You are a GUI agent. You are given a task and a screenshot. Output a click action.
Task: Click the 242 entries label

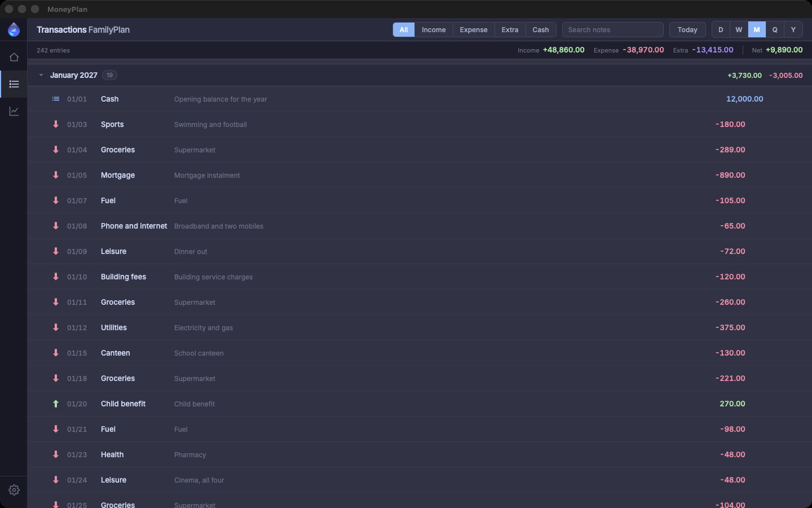(x=53, y=50)
